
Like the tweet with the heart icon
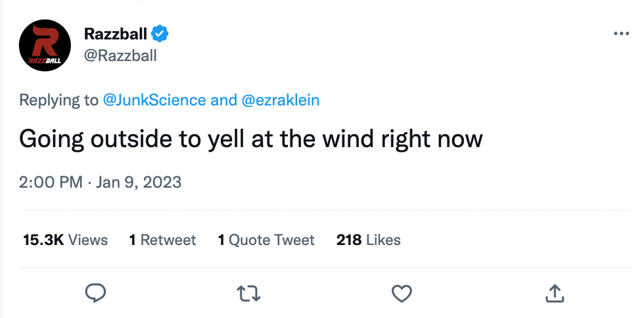point(402,293)
